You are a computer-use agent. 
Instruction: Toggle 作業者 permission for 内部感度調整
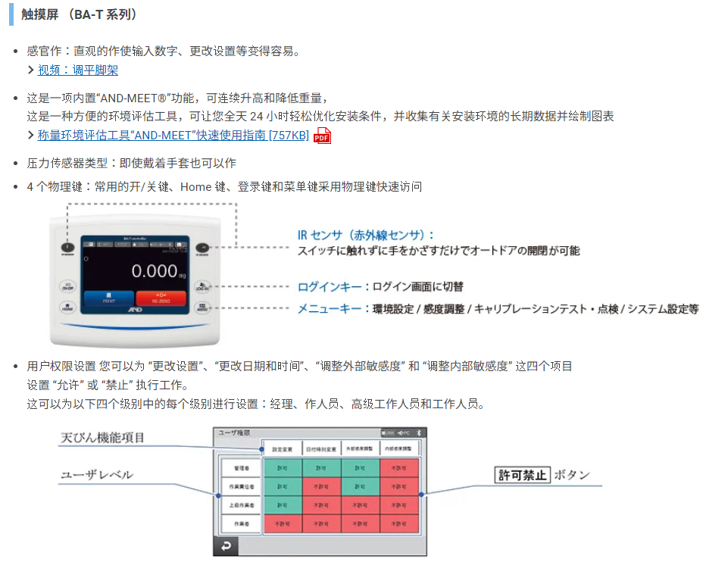pyautogui.click(x=399, y=523)
